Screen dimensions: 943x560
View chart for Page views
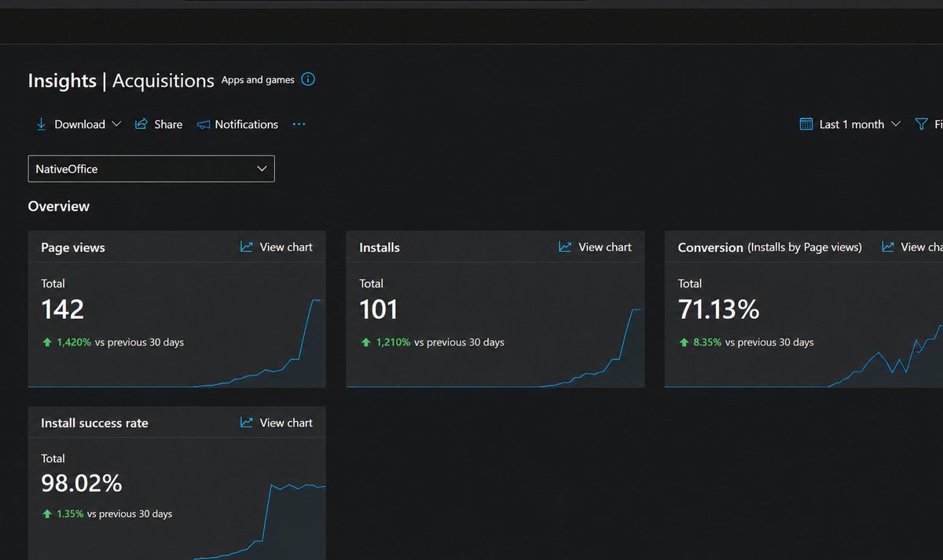277,247
